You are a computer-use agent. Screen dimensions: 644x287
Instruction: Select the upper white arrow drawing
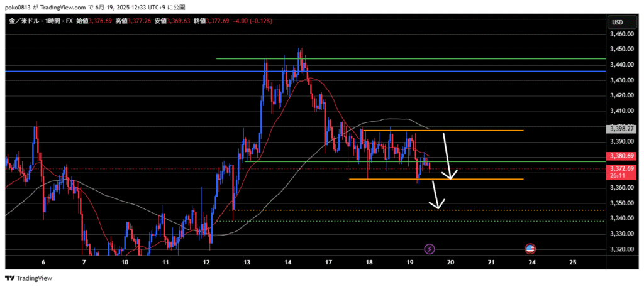[x=447, y=157]
